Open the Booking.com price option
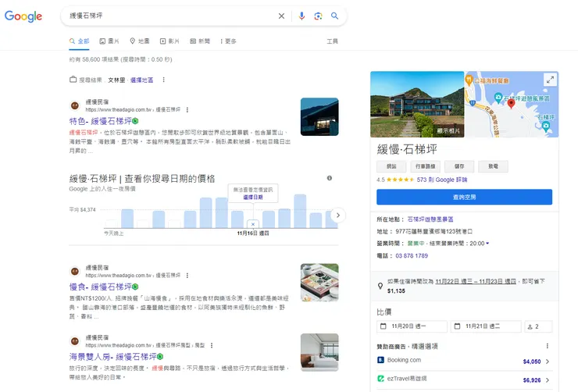 click(x=465, y=361)
